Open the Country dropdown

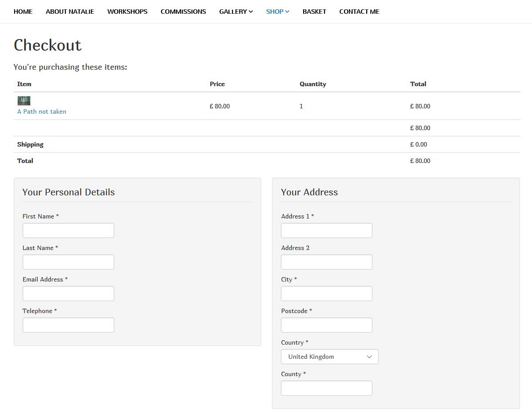(329, 357)
